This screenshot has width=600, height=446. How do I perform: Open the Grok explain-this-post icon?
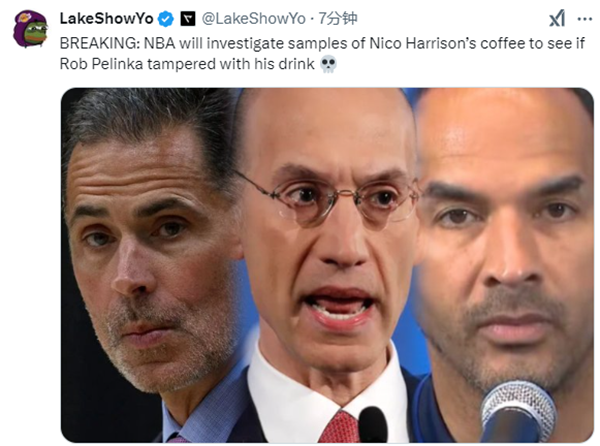pyautogui.click(x=557, y=18)
